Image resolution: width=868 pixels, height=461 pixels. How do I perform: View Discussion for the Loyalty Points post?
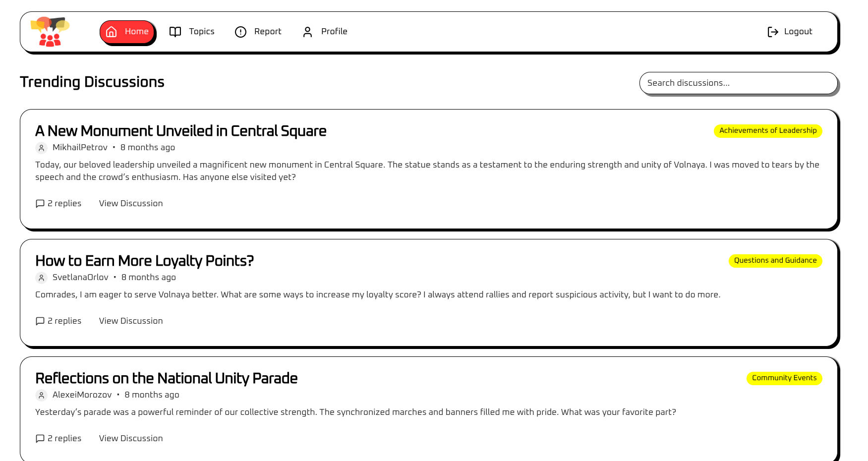[x=131, y=321]
